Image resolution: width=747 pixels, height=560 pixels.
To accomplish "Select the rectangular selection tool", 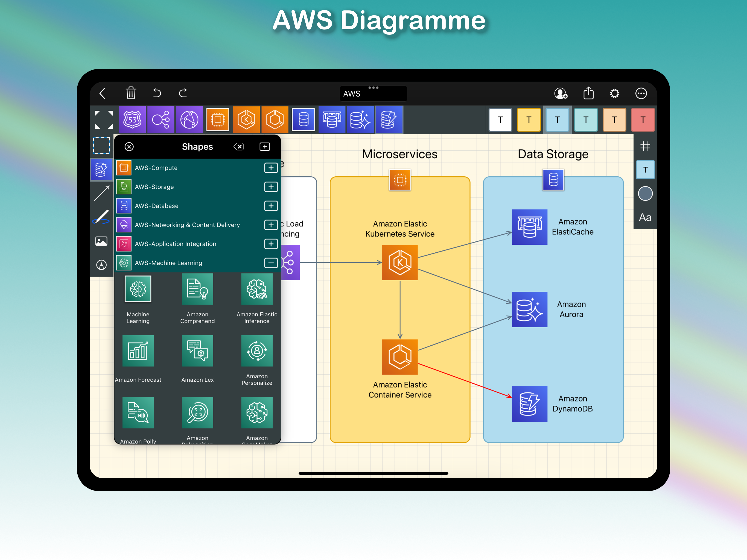I will (101, 145).
